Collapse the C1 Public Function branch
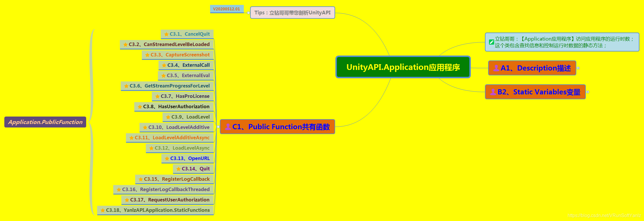The image size is (644, 221). (x=218, y=127)
